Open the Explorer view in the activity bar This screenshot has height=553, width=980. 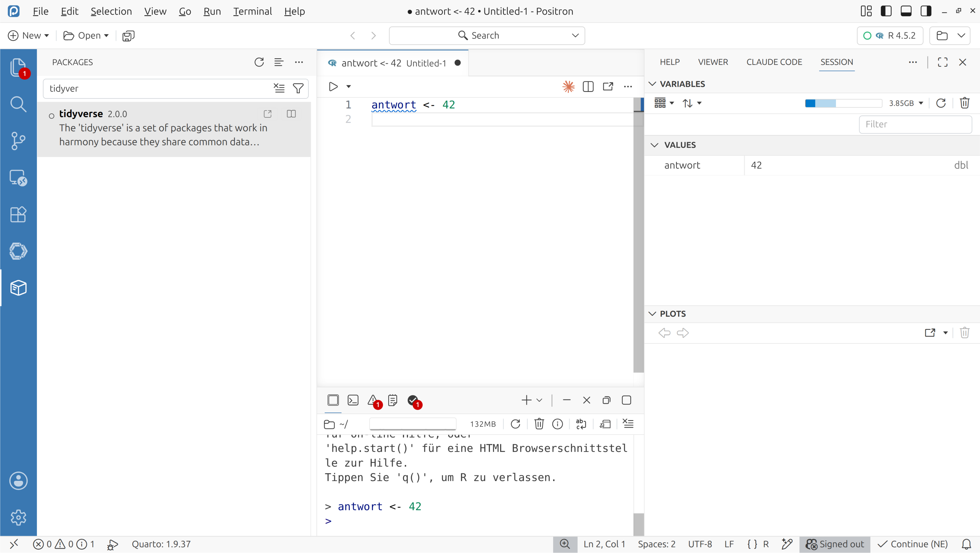tap(18, 68)
